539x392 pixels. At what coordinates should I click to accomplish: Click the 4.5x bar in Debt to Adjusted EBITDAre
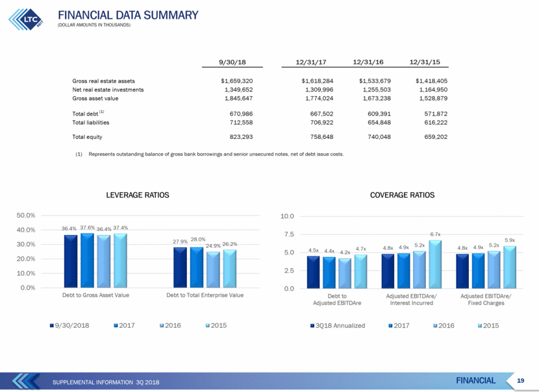click(313, 272)
